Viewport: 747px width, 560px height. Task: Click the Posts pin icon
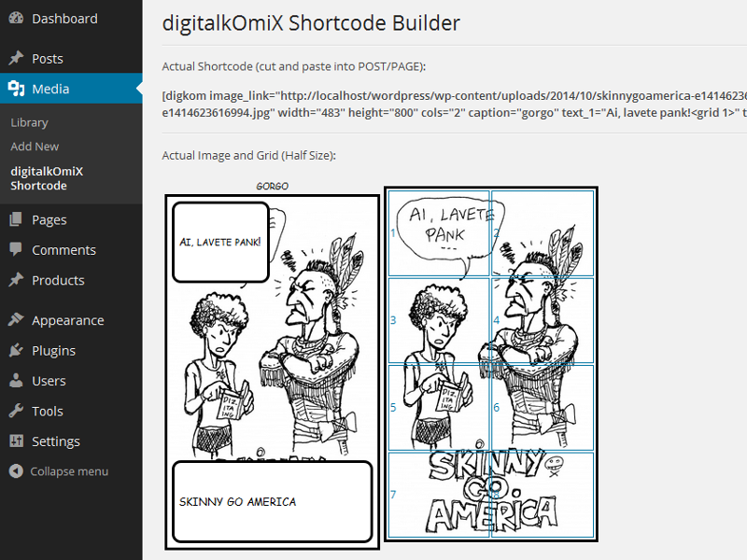pyautogui.click(x=16, y=58)
